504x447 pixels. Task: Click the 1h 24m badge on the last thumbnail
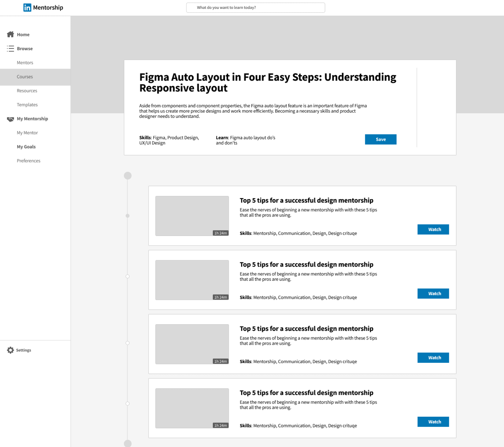pos(220,426)
